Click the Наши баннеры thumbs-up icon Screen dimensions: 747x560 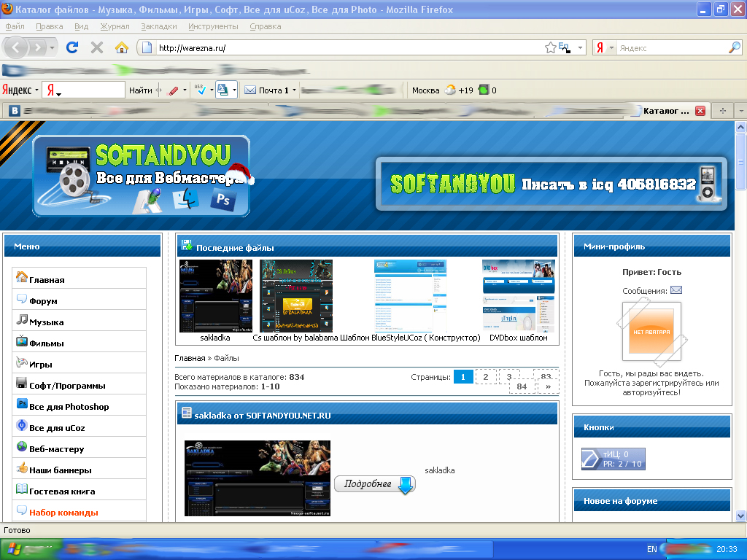point(21,467)
